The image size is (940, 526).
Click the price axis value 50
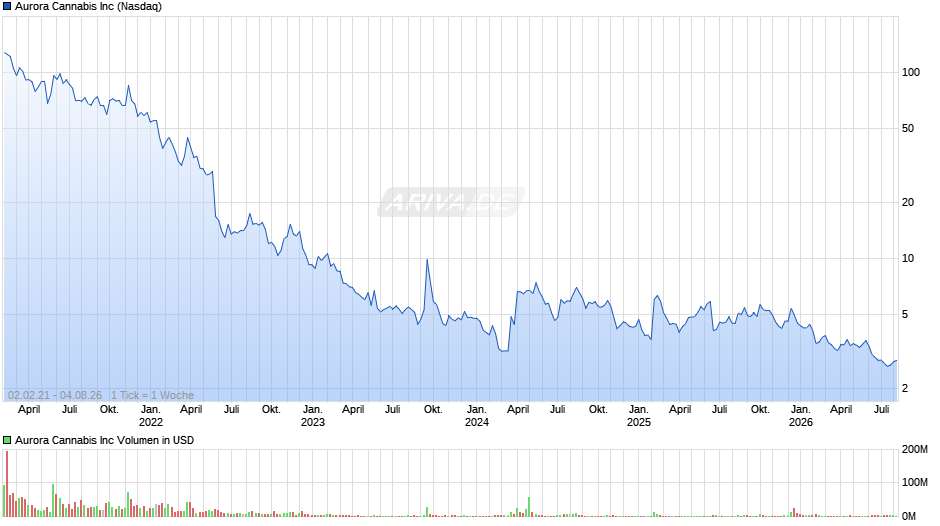(x=908, y=128)
